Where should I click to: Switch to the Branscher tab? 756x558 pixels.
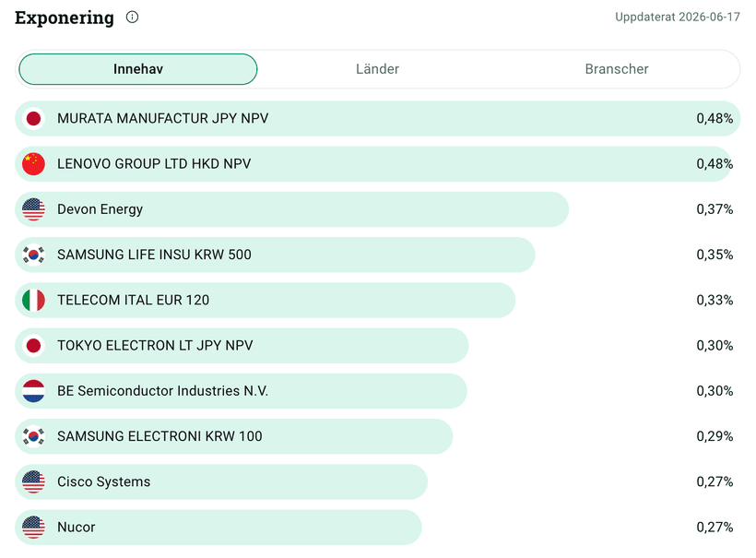(x=617, y=69)
